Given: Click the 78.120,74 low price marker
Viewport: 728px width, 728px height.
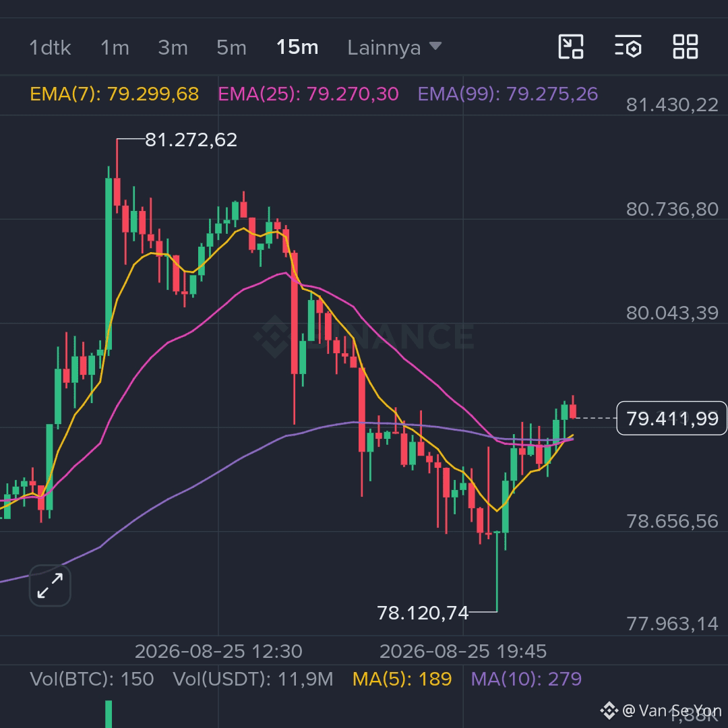Looking at the screenshot, I should pos(423,613).
